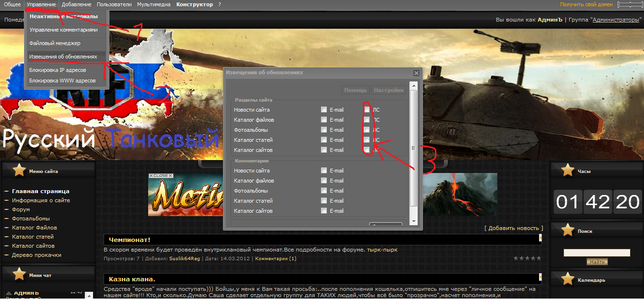The width and height of the screenshot is (644, 299).
Task: Open the Общее menu in admin bar
Action: (12, 4)
